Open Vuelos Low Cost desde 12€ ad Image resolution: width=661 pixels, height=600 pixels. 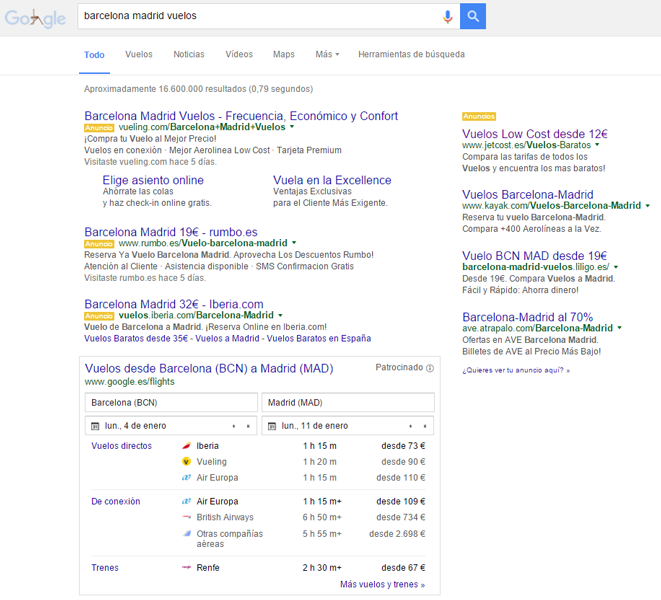[x=535, y=134]
